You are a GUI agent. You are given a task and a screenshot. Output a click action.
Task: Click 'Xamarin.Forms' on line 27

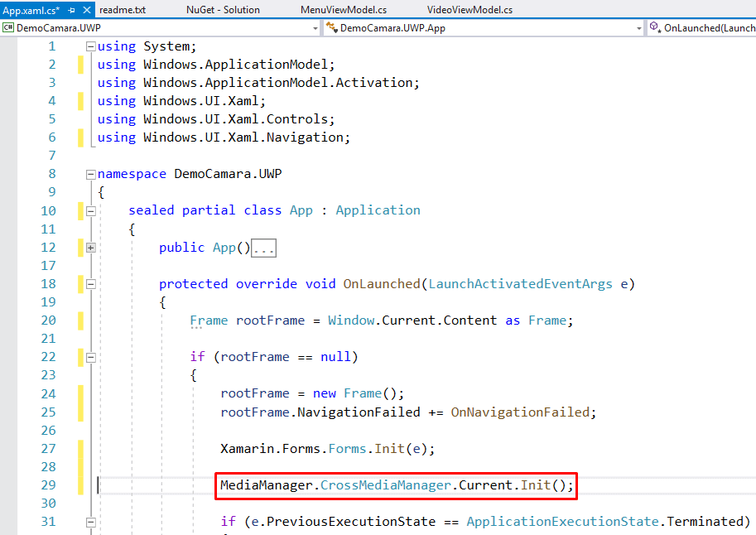(270, 449)
